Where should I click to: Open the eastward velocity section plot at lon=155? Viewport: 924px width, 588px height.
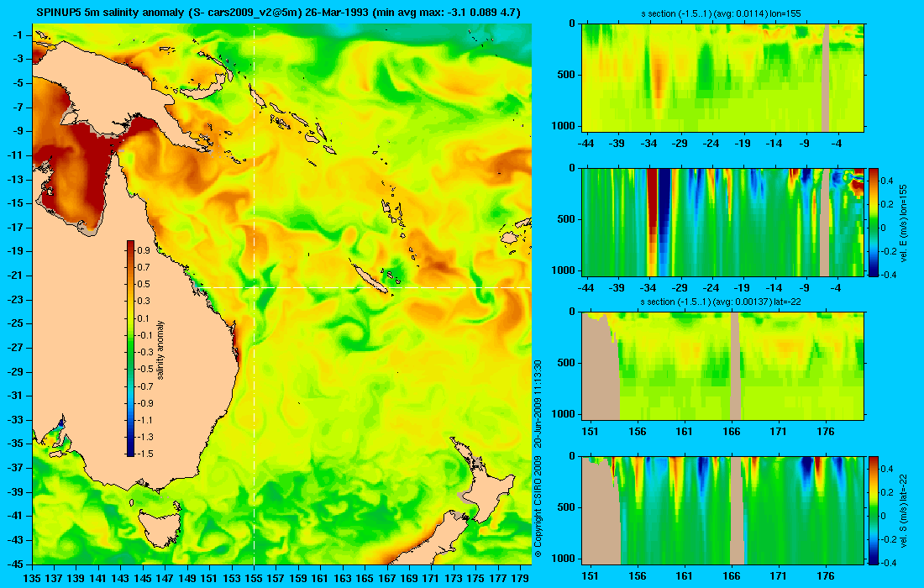pyautogui.click(x=723, y=222)
